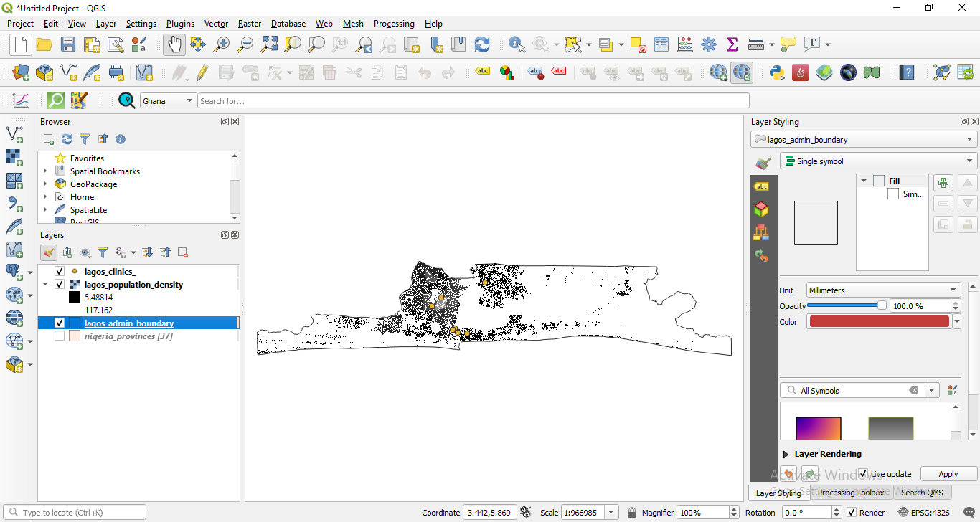Viewport: 980px width, 522px height.
Task: Open the Raster menu
Action: pos(250,24)
